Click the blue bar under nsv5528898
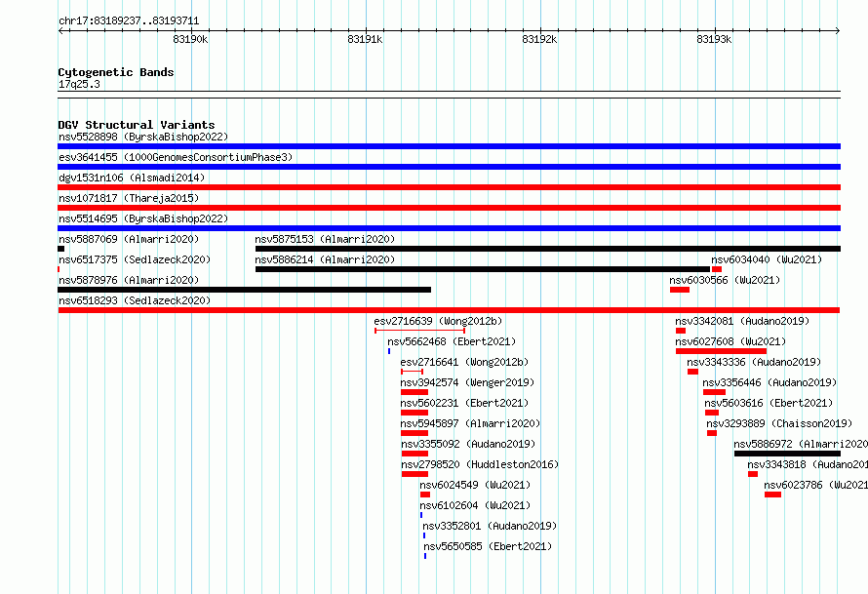This screenshot has width=868, height=594. tap(449, 146)
